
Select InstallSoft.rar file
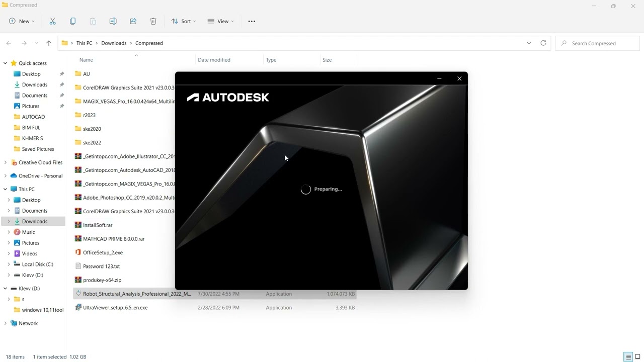click(98, 225)
